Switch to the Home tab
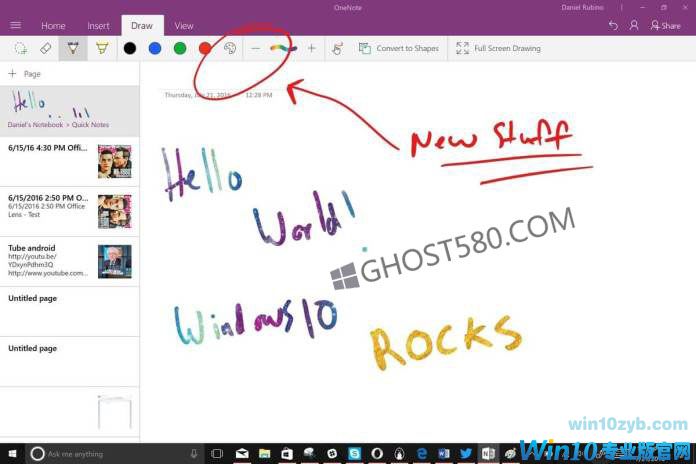The image size is (696, 464). click(x=53, y=25)
